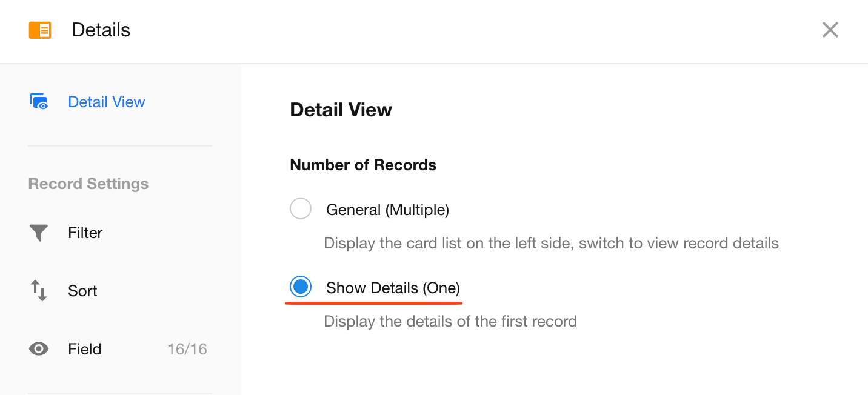Click the Details title text
The height and width of the screenshot is (395, 868).
(101, 30)
